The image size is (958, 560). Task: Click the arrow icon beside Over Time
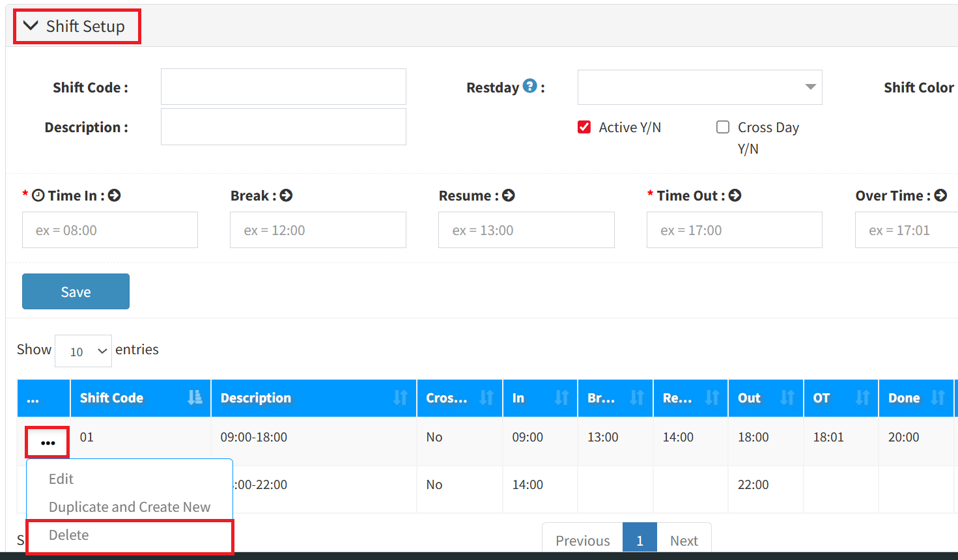[x=940, y=195]
